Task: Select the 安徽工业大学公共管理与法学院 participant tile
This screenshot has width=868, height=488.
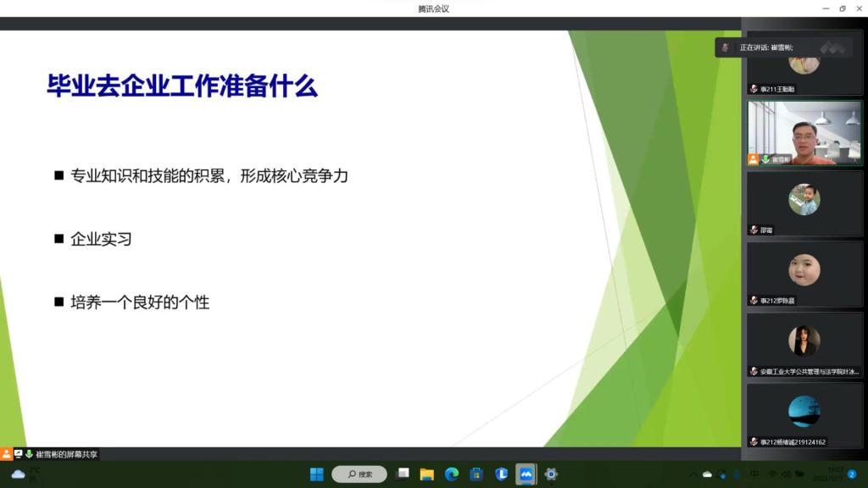Action: pos(804,344)
